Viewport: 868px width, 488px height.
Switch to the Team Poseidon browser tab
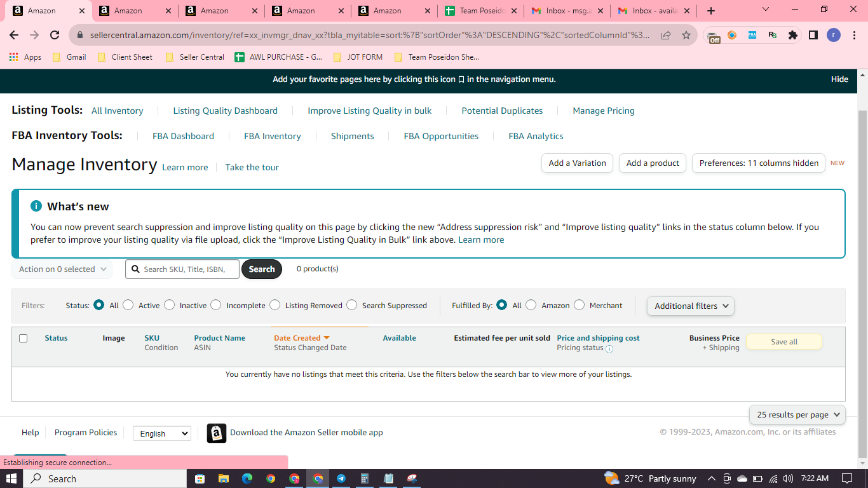pos(481,11)
